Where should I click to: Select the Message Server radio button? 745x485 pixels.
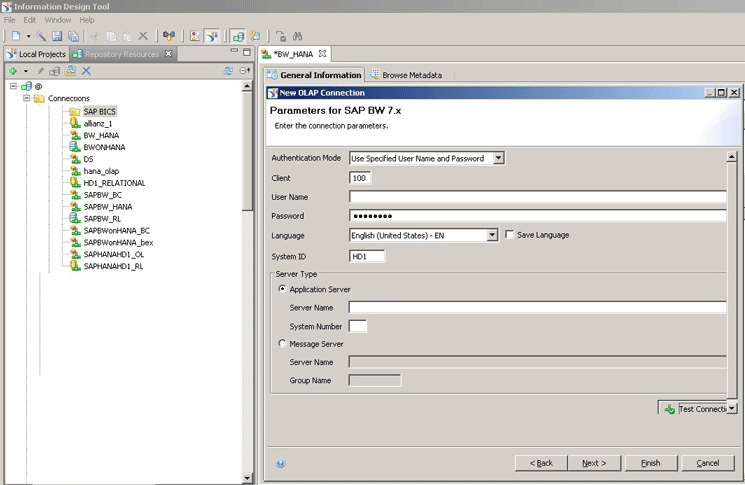click(282, 343)
